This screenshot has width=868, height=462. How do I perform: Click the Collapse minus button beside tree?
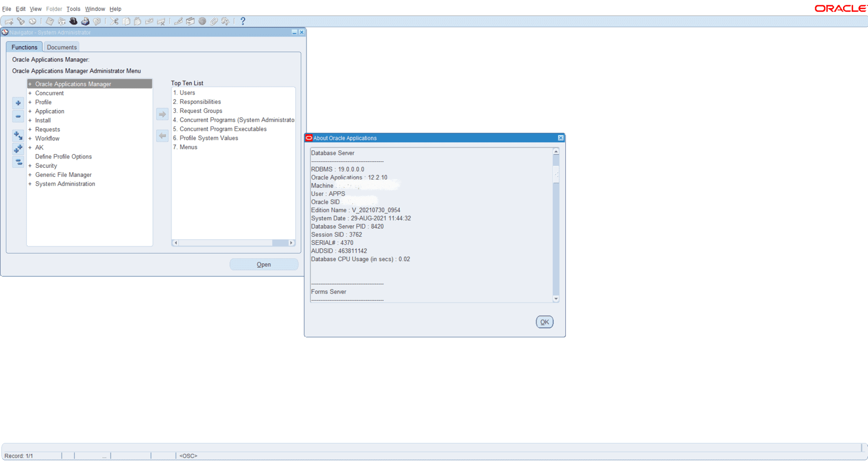[x=18, y=116]
